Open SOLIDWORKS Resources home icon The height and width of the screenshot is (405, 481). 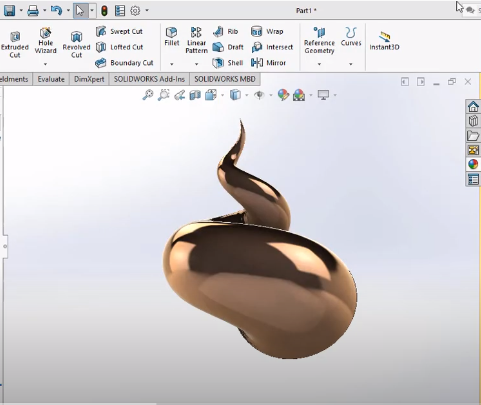pos(473,107)
